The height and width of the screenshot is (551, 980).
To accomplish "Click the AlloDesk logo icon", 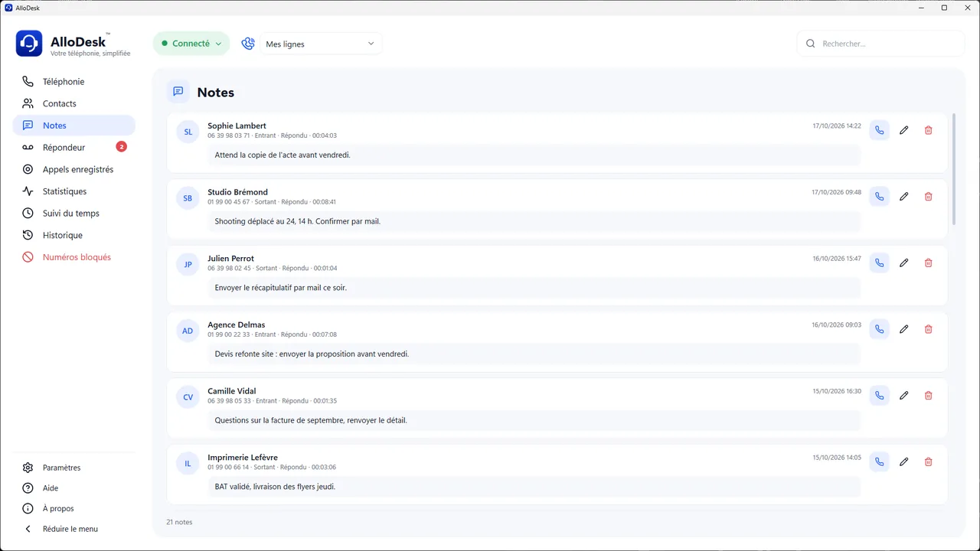I will point(29,44).
